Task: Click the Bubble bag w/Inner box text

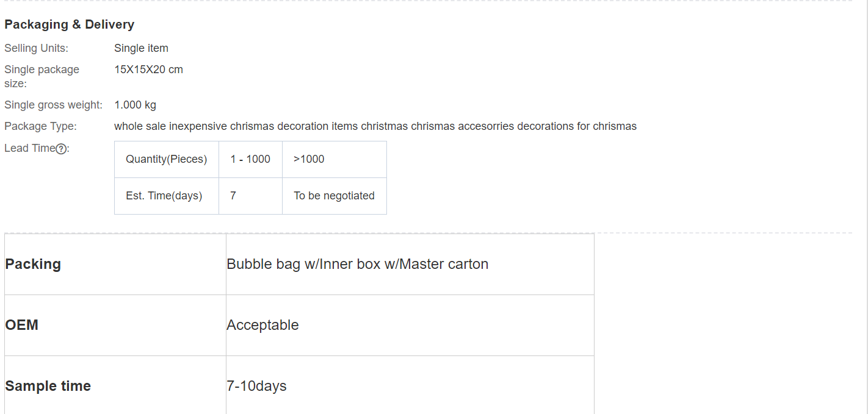Action: pos(357,264)
